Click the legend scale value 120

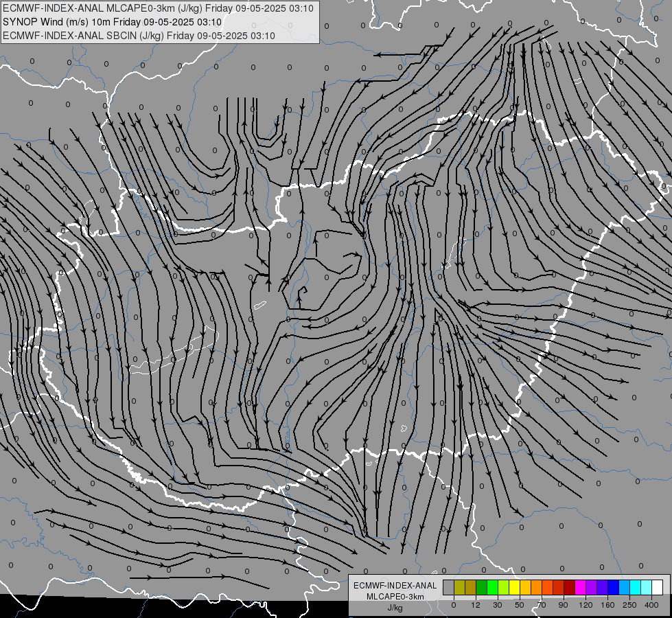tap(586, 605)
